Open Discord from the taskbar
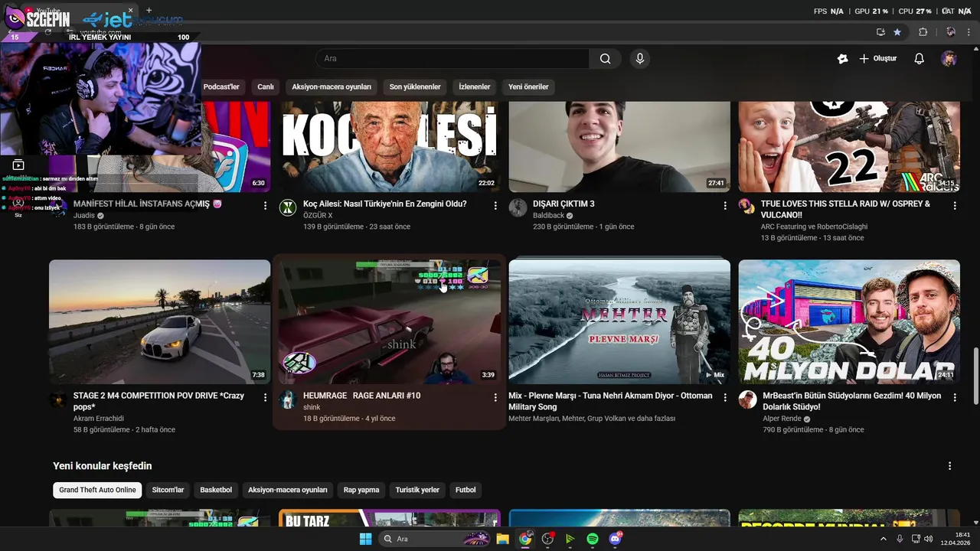 615,539
